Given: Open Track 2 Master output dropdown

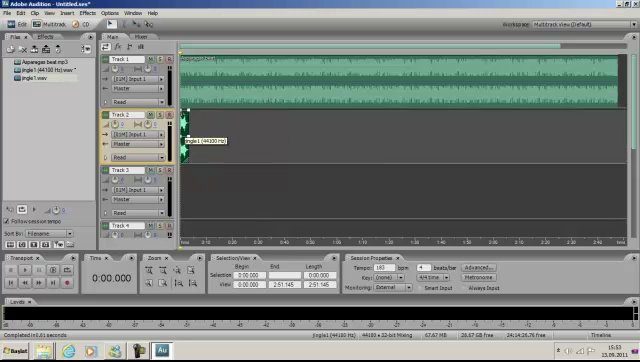Looking at the screenshot, I should (138, 144).
